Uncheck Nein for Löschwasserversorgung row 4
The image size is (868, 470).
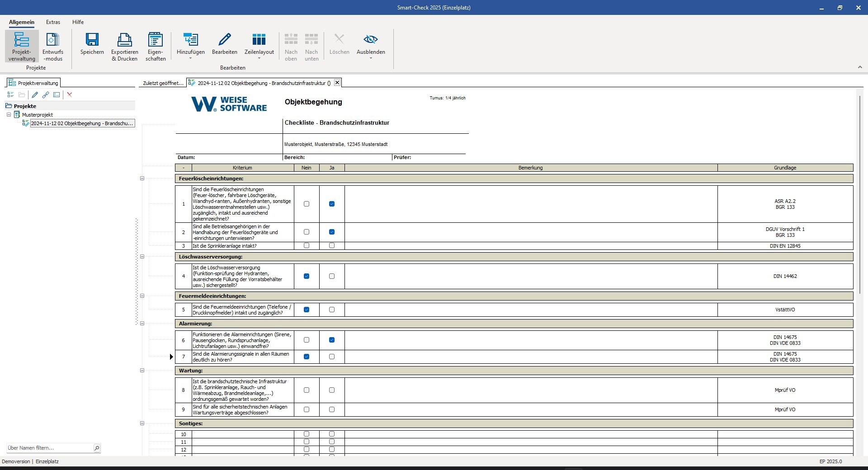coord(307,276)
